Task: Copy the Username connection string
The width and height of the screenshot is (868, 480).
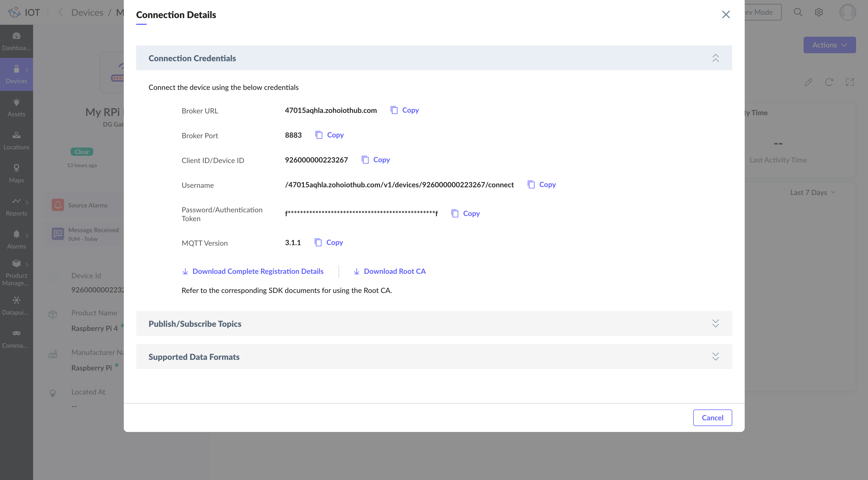Action: pos(542,185)
